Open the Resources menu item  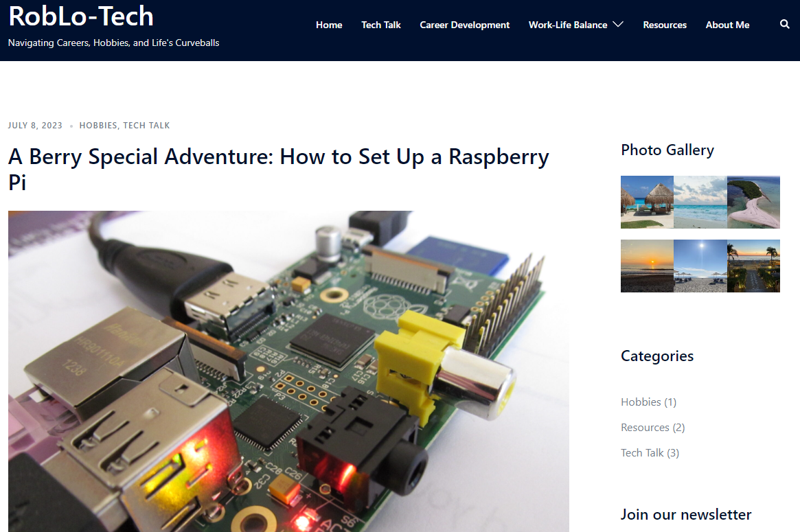(x=665, y=25)
